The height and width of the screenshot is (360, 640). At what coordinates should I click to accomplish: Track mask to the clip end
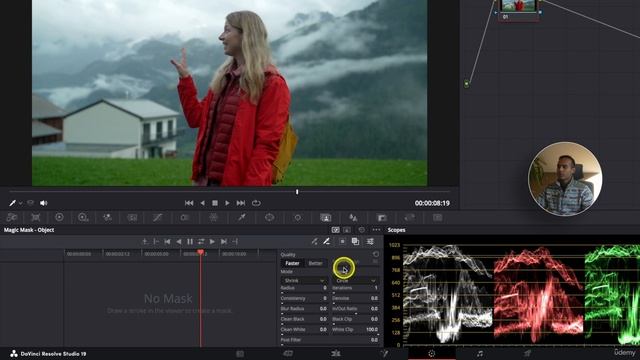(x=224, y=242)
